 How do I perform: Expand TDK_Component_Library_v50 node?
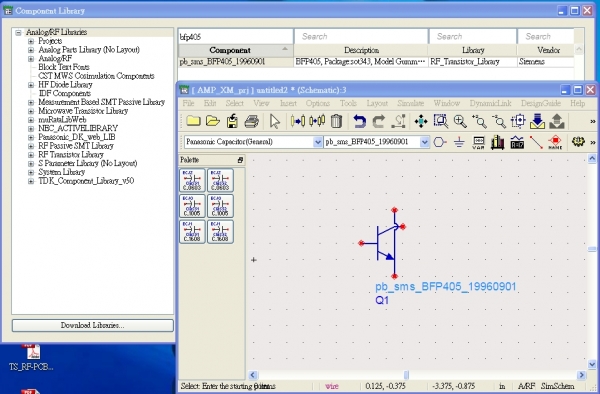click(x=31, y=181)
